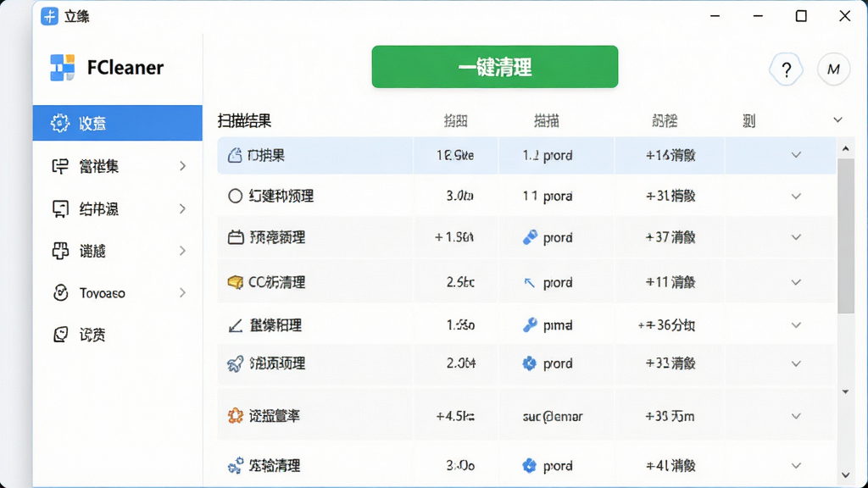Click the calendar icon in the +1.8 row
The width and height of the screenshot is (868, 488).
236,237
